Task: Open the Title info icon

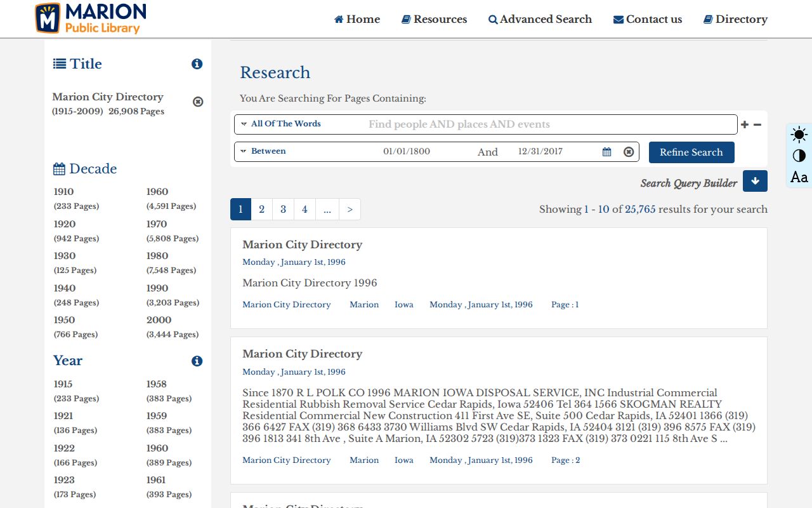Action: click(197, 64)
